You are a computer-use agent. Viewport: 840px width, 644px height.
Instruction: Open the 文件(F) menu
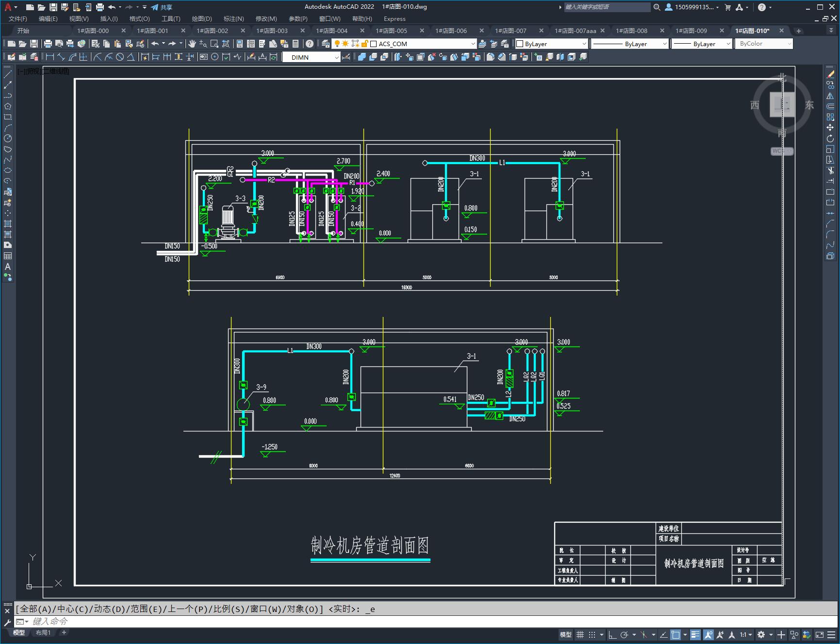click(18, 18)
